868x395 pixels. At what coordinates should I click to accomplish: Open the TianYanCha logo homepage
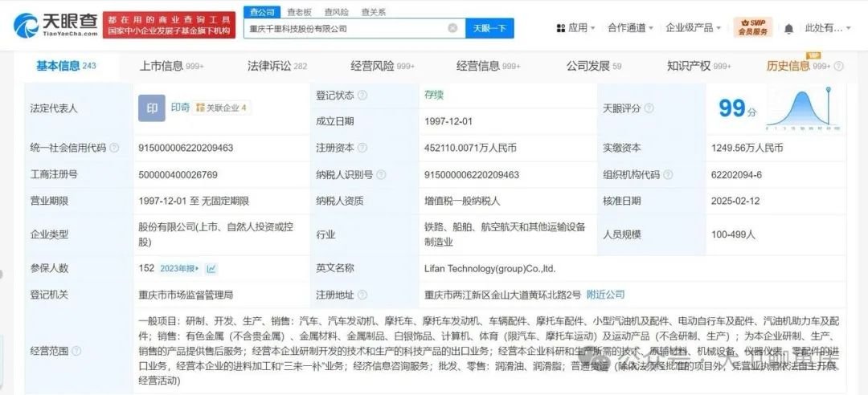55,24
